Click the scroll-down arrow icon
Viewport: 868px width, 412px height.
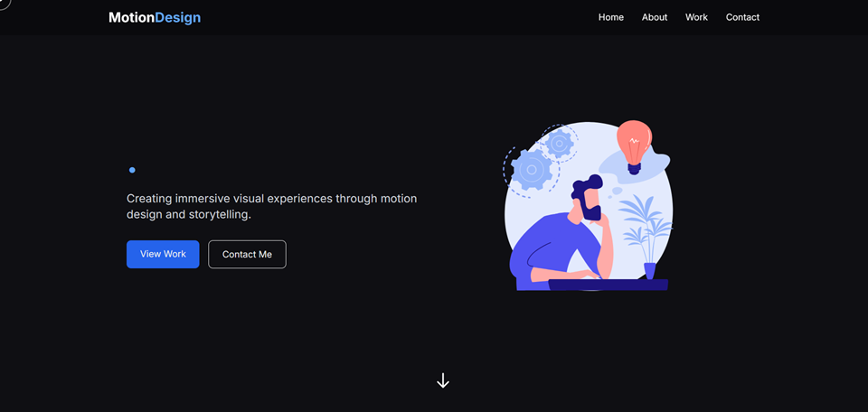click(442, 380)
